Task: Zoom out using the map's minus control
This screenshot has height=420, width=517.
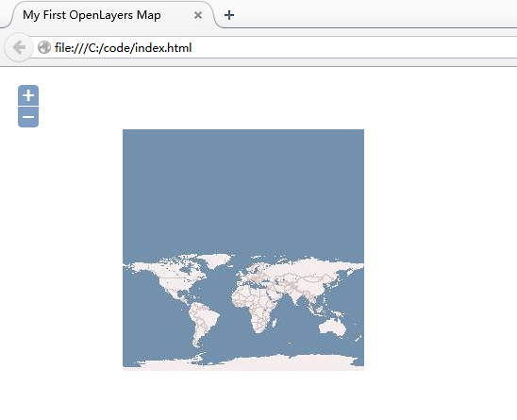Action: point(28,117)
